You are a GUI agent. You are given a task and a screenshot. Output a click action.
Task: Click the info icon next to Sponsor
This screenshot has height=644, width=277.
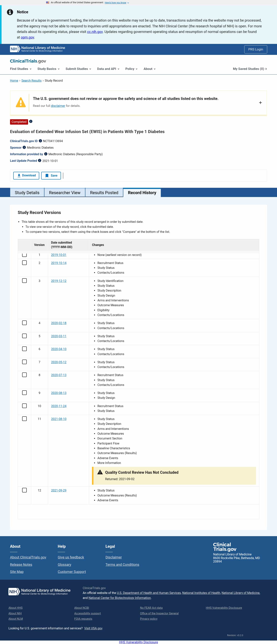[x=24, y=148]
